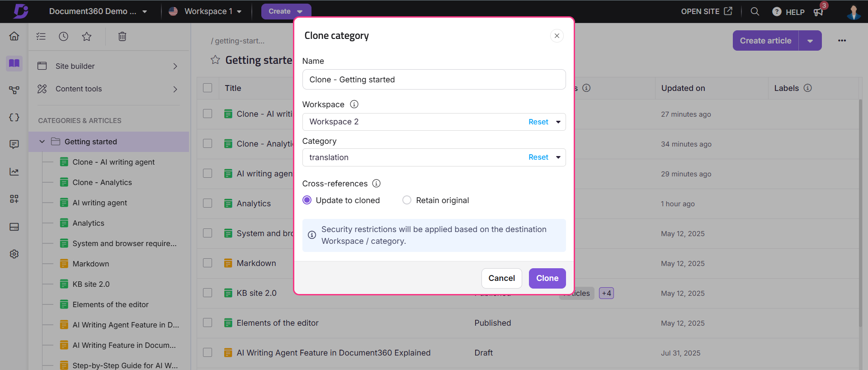Click the Create article button
This screenshot has width=868, height=370.
point(765,41)
